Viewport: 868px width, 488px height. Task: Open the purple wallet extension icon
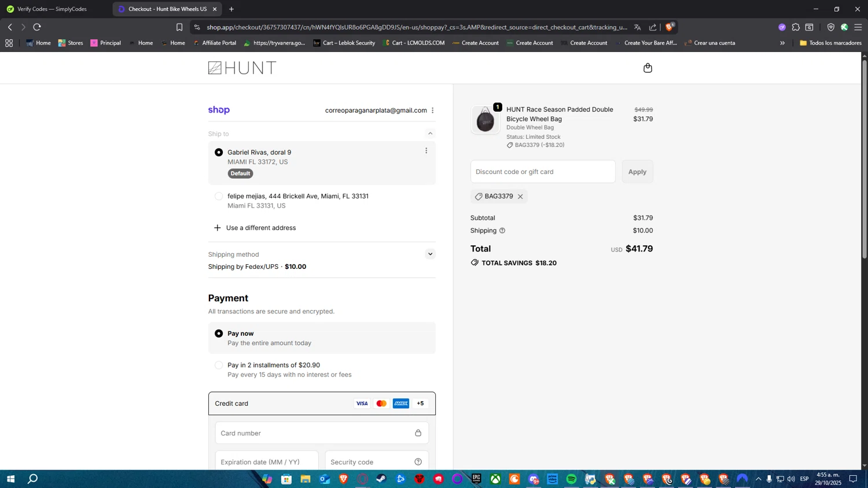click(x=782, y=27)
